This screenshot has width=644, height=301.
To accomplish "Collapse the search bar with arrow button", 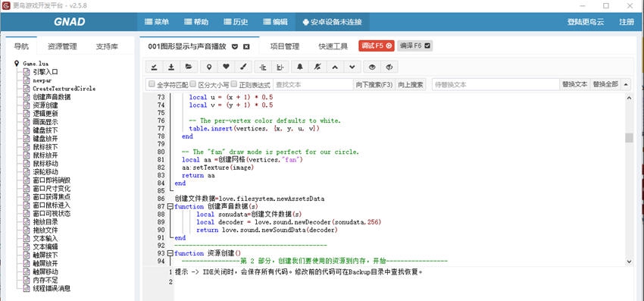I will [626, 84].
